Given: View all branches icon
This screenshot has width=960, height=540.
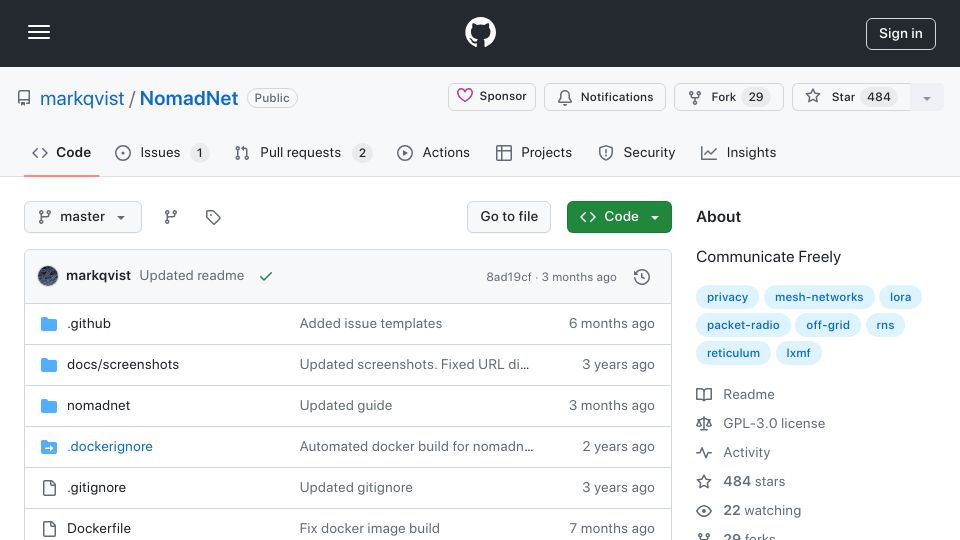Looking at the screenshot, I should pos(171,217).
